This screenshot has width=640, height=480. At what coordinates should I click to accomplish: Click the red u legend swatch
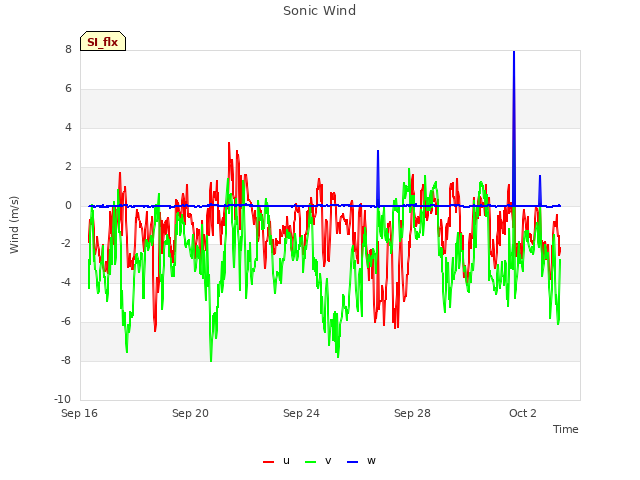pos(269,462)
